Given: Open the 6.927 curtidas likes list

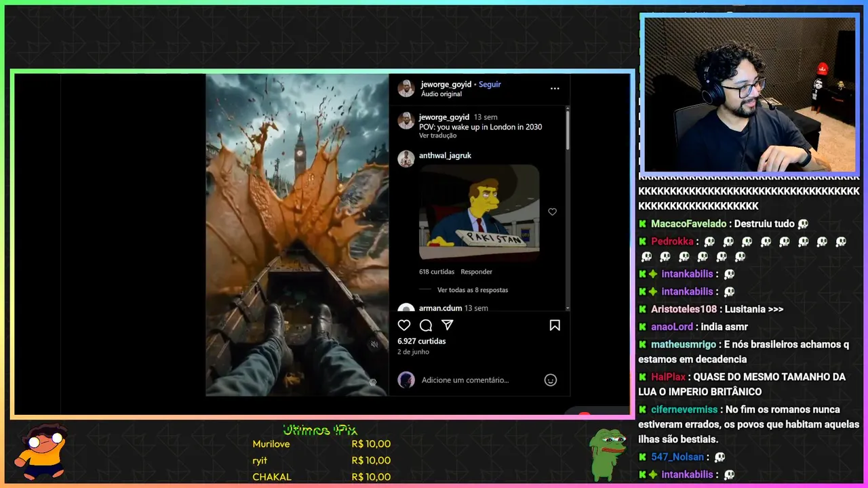Looking at the screenshot, I should (422, 342).
